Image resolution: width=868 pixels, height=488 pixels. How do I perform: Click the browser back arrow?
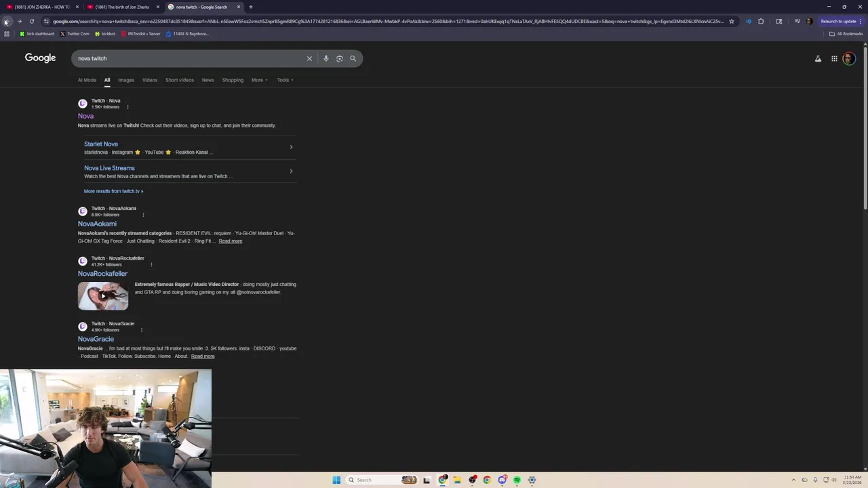6,22
